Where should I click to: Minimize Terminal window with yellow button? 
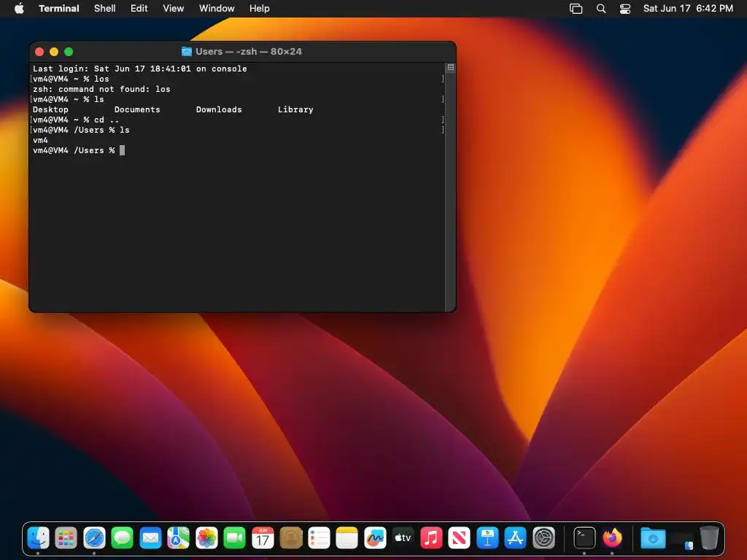[54, 52]
